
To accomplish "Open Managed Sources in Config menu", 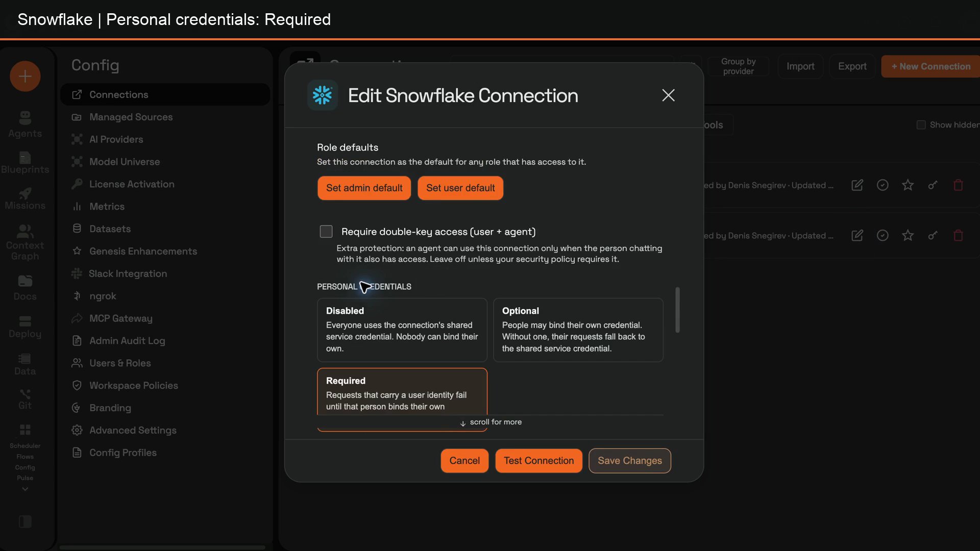I will [165, 117].
